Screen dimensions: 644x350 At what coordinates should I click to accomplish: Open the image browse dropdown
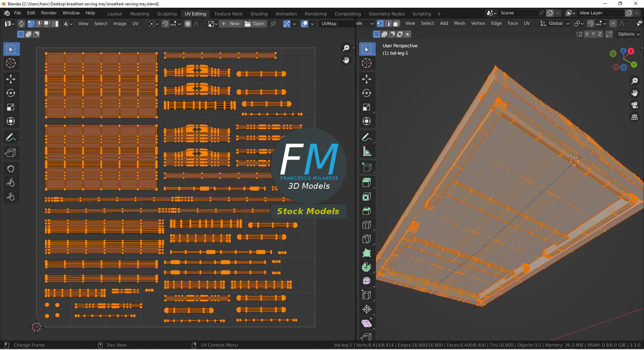coord(213,24)
